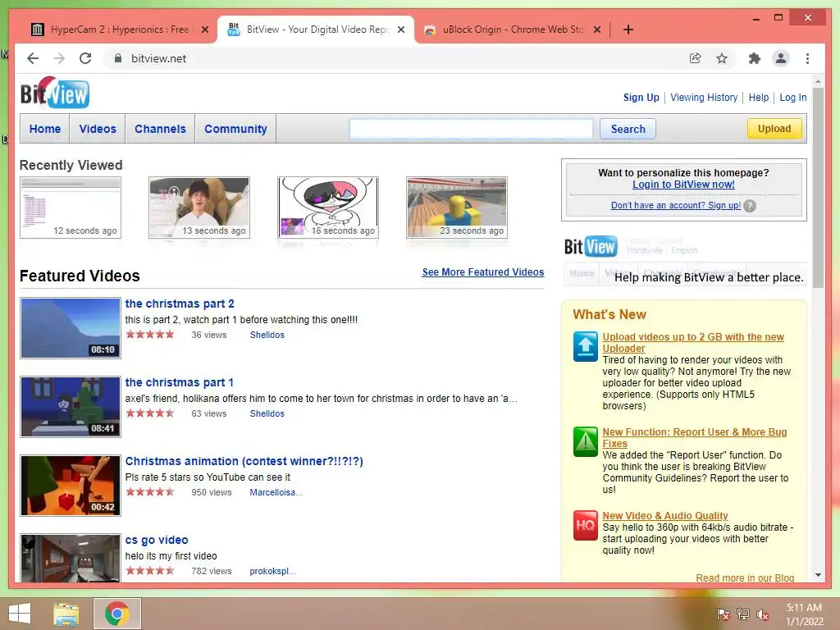
Task: Click the page scrollbar down arrow
Action: [x=818, y=575]
